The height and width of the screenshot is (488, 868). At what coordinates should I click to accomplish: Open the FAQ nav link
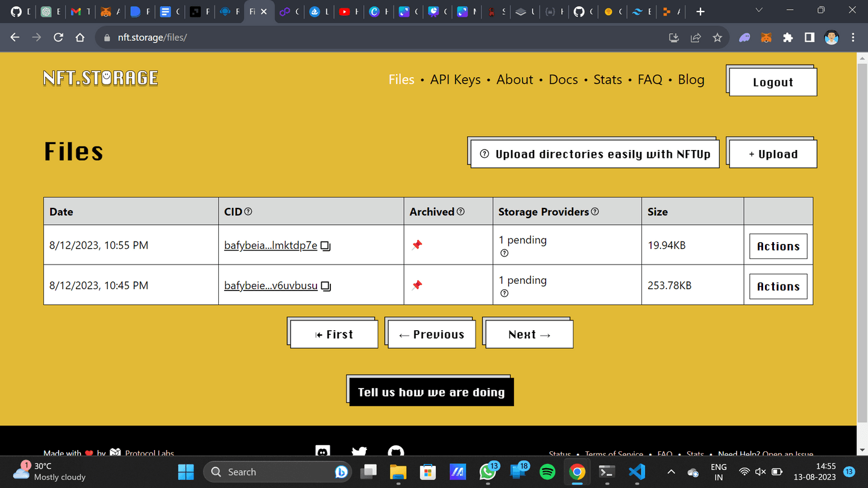point(650,80)
